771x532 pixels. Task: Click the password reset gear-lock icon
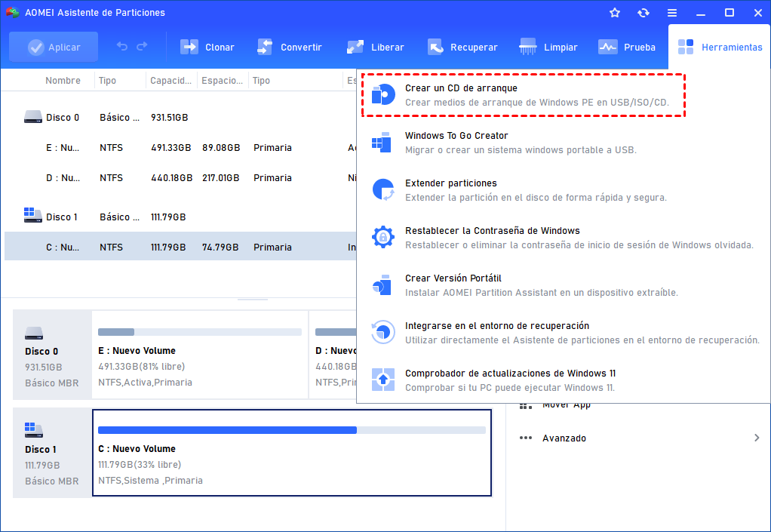click(383, 237)
